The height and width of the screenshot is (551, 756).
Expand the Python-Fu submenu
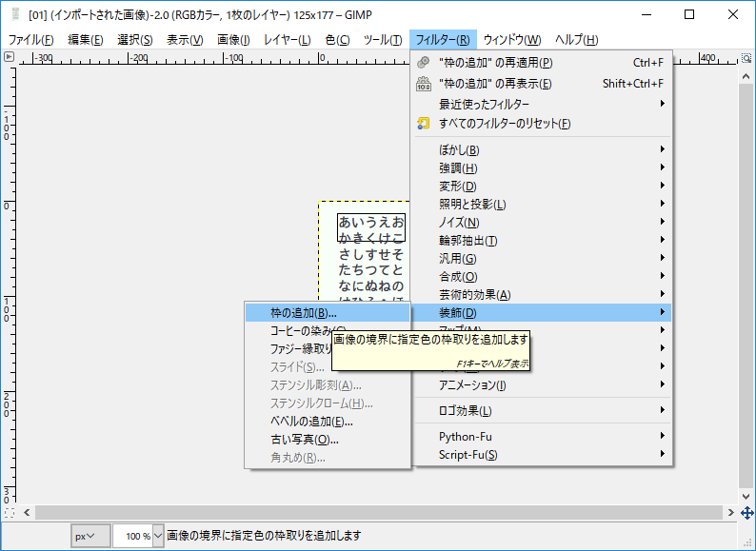[x=541, y=436]
